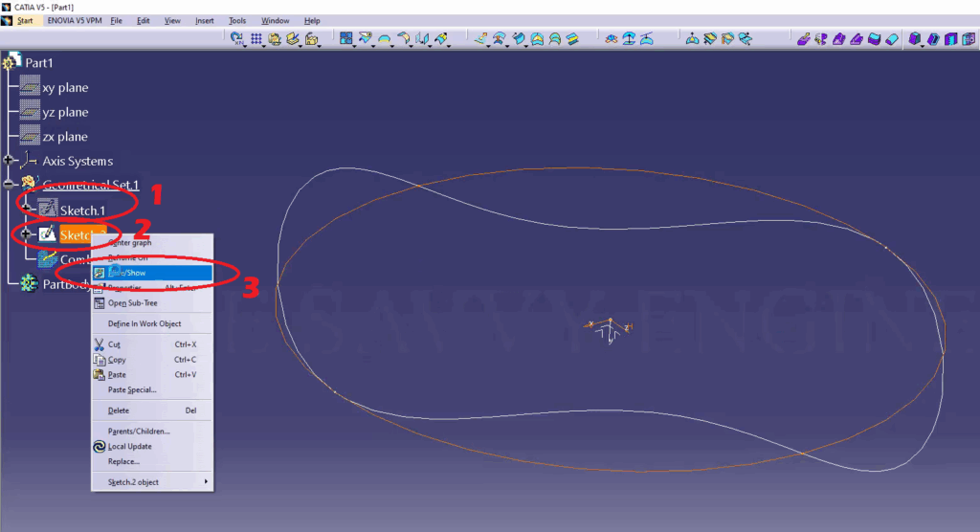This screenshot has width=980, height=532.
Task: Open dropdown arrow under four-patch grid icon
Action: [354, 46]
